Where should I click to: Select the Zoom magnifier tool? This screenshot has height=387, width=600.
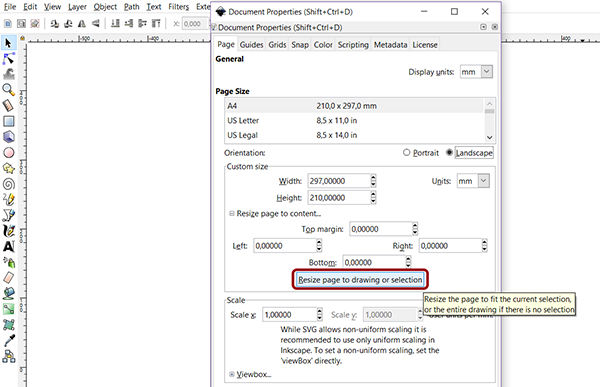click(x=8, y=90)
